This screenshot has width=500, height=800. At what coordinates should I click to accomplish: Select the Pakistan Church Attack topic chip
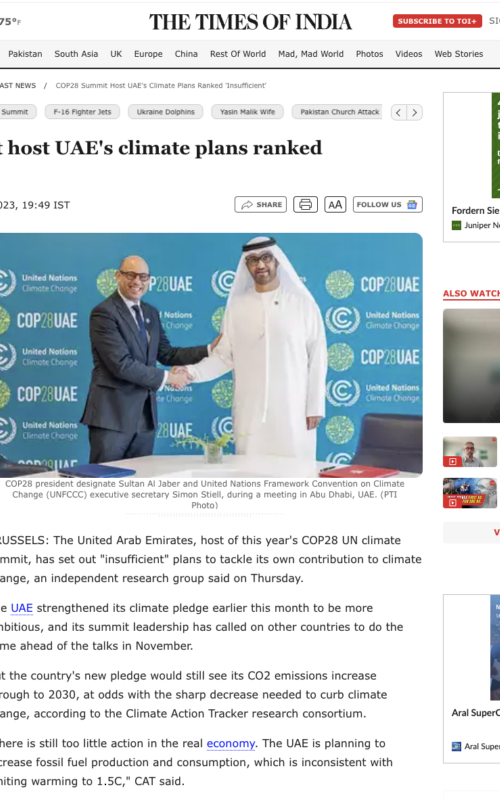point(339,112)
